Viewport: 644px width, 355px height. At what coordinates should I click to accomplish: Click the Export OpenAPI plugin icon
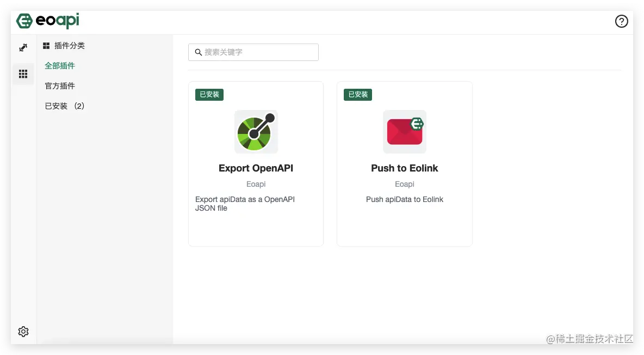(x=256, y=132)
